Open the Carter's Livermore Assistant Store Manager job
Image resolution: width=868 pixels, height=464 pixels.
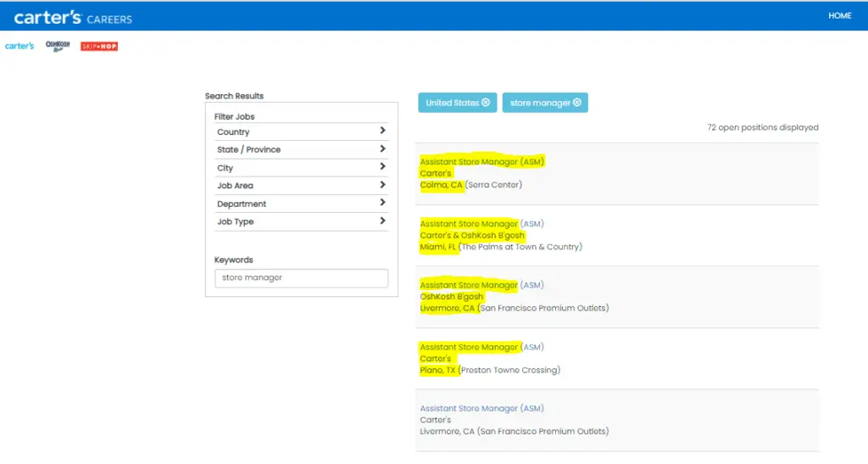pyautogui.click(x=481, y=408)
